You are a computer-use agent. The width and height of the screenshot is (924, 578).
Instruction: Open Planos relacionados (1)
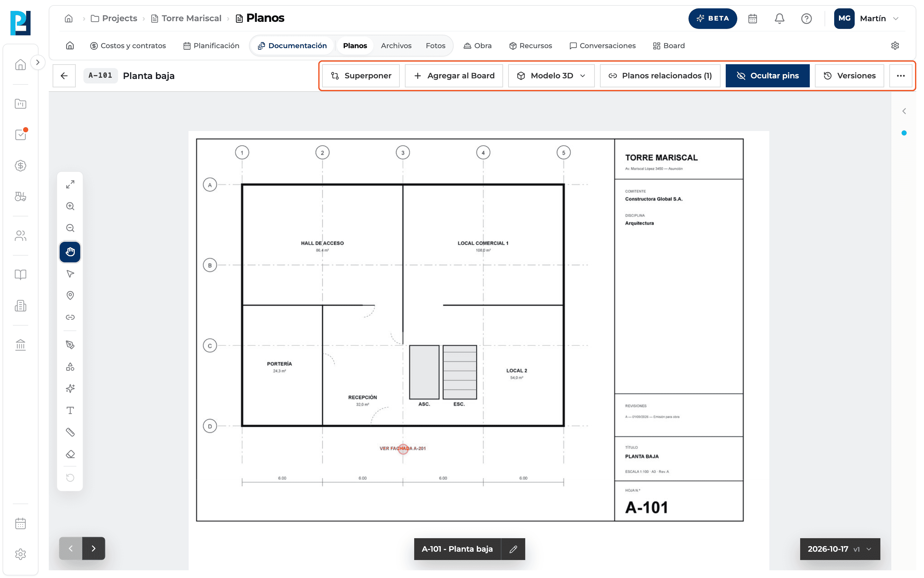(x=660, y=76)
